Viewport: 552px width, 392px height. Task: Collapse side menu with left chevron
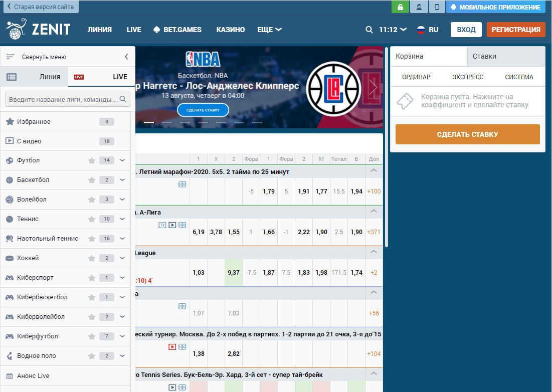[126, 57]
